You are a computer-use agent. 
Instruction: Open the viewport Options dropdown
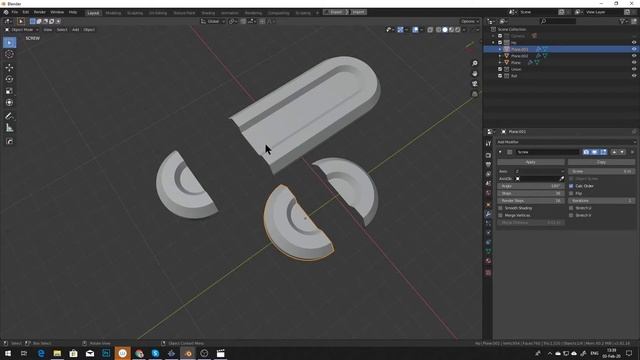[x=470, y=21]
